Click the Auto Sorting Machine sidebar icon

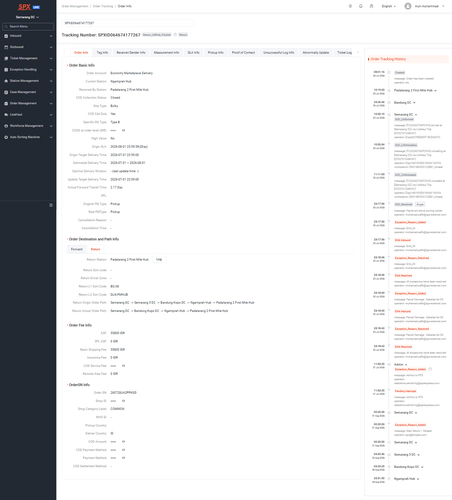tap(6, 137)
